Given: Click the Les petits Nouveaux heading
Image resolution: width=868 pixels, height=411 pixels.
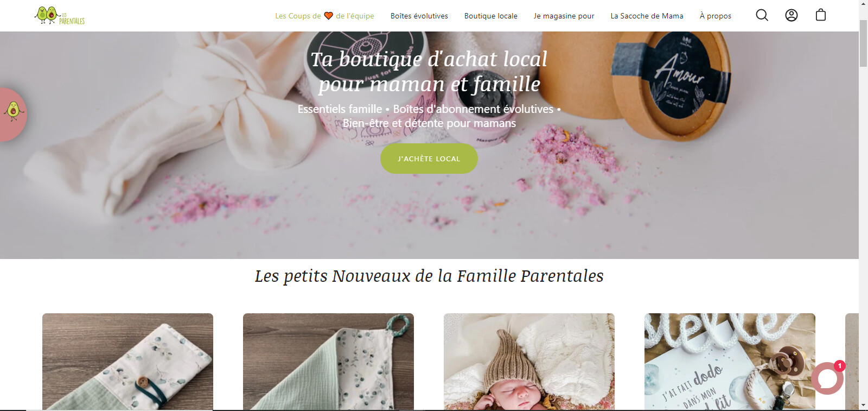Looking at the screenshot, I should pos(429,276).
